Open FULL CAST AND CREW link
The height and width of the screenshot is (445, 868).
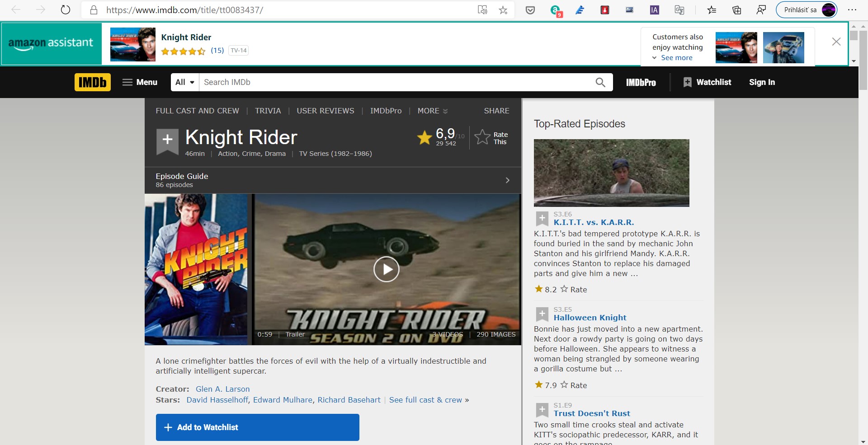(197, 111)
